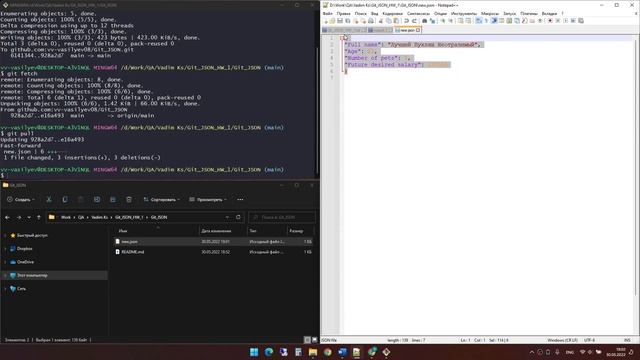Expand Dropbox node in Explorer sidebar
Image resolution: width=640 pixels, height=360 pixels.
coord(5,249)
